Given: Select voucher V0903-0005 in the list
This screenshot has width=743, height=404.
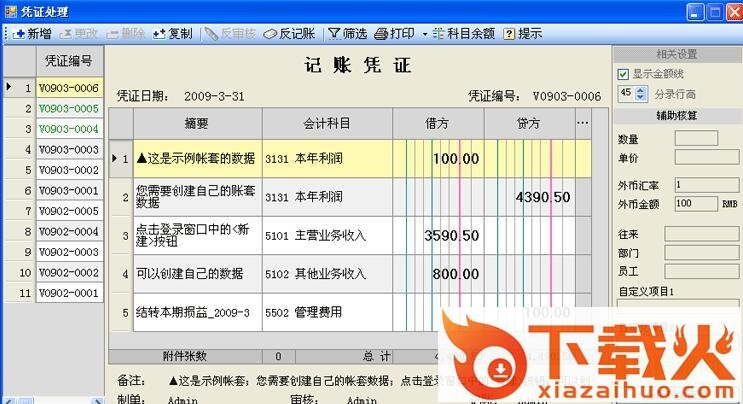Looking at the screenshot, I should pyautogui.click(x=69, y=108).
